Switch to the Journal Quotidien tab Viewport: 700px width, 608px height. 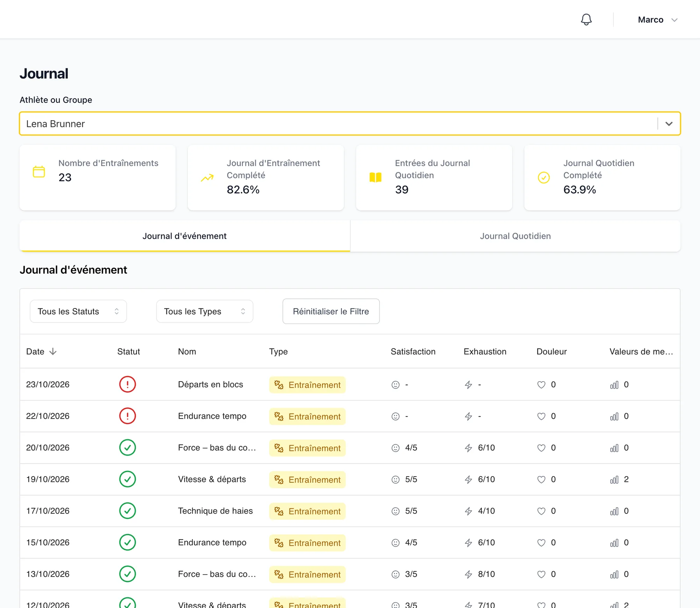click(x=515, y=236)
